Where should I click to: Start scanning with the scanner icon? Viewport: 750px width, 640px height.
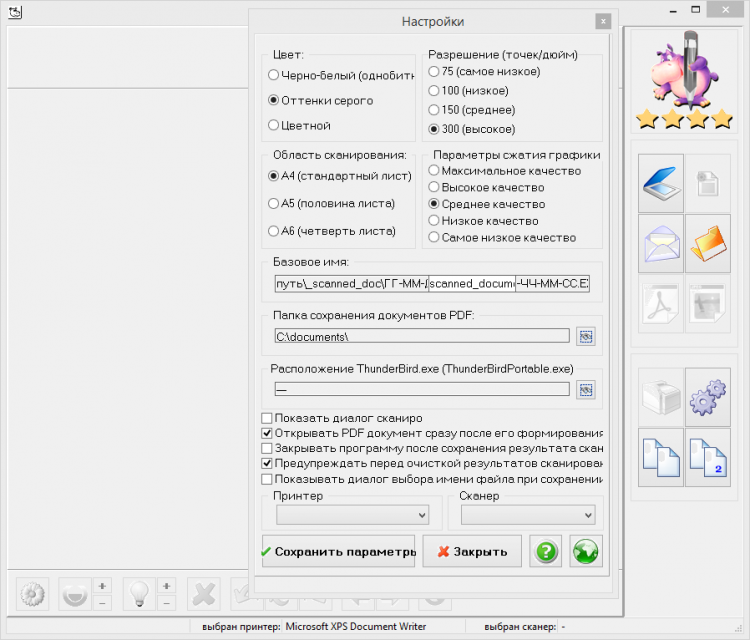click(x=661, y=183)
